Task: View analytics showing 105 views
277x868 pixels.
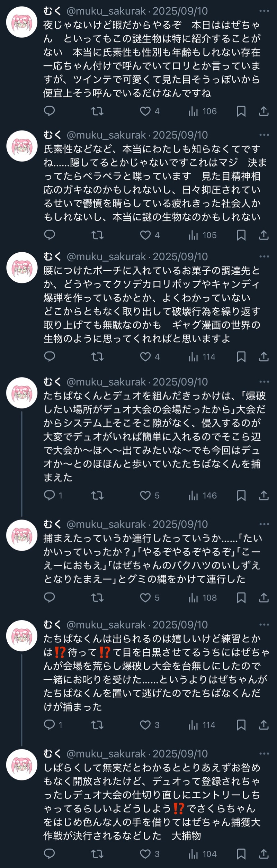Action: pos(203,235)
